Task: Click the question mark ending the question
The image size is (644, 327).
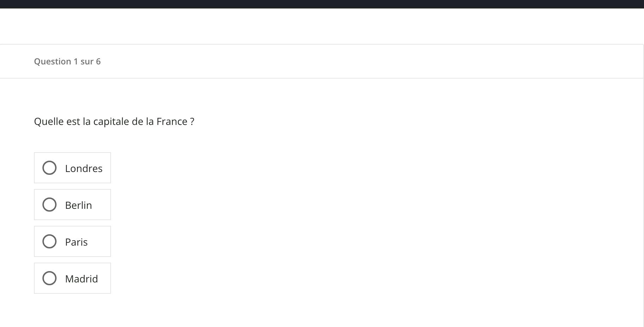Action: click(x=192, y=122)
